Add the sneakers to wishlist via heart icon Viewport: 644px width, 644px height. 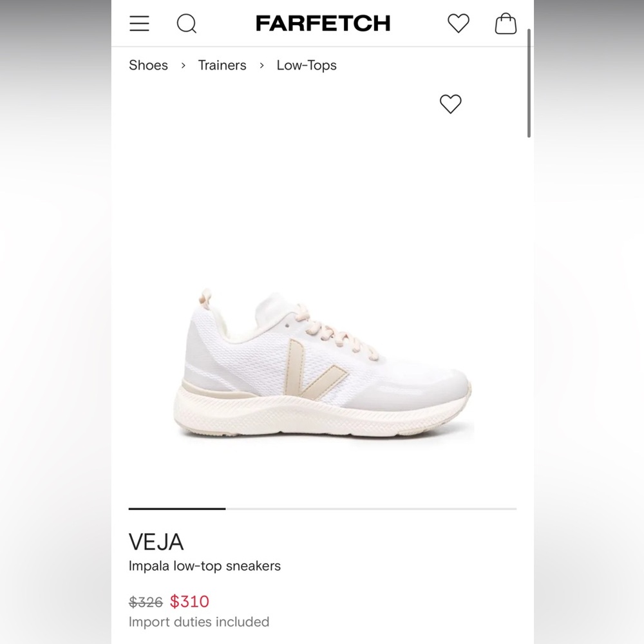tap(450, 104)
